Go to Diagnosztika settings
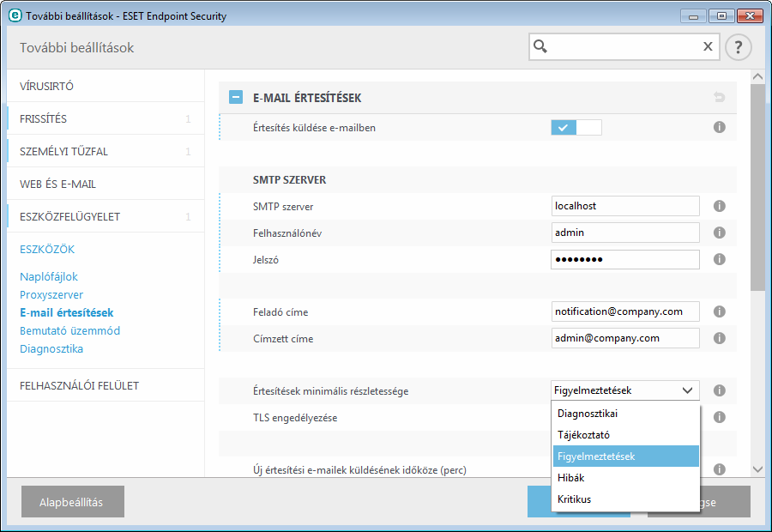 tap(51, 348)
